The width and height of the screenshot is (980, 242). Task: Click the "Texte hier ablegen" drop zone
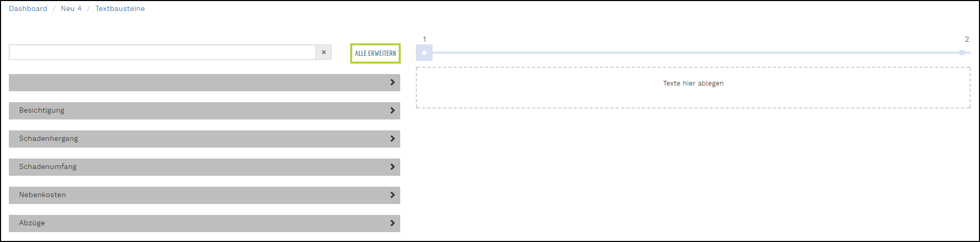[x=693, y=88]
